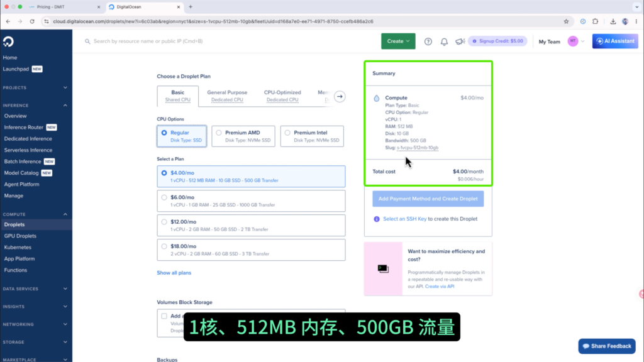
Task: Select Premium Intel CPU option
Action: (x=312, y=136)
